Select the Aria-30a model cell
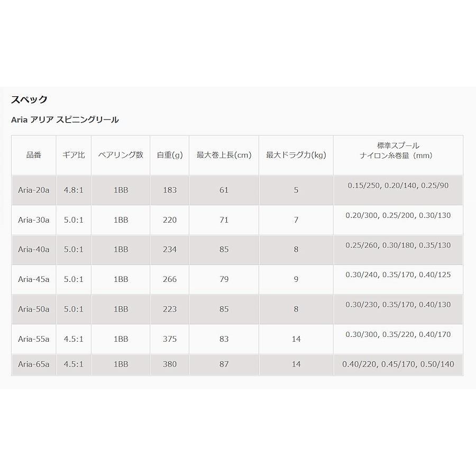 33,220
